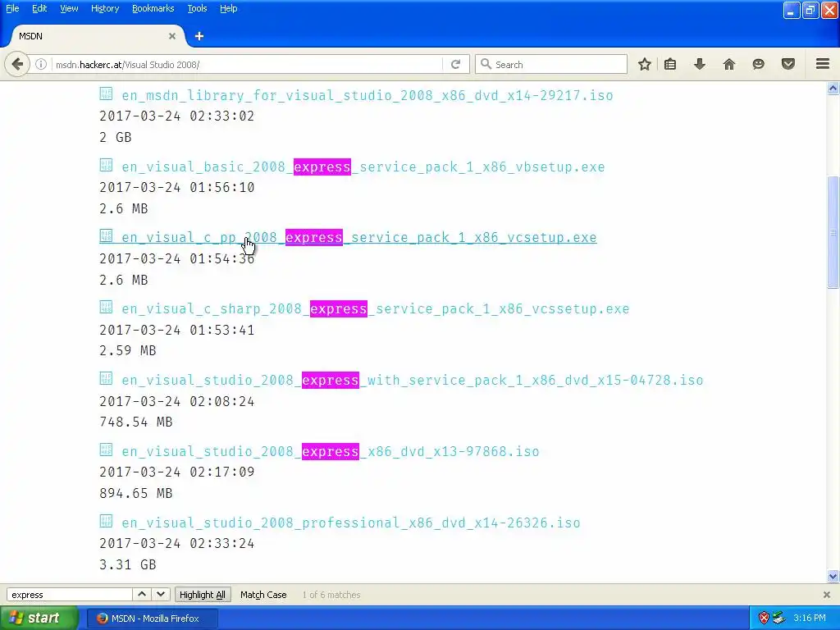Click the '3.31 GB' file size text

[x=128, y=564]
